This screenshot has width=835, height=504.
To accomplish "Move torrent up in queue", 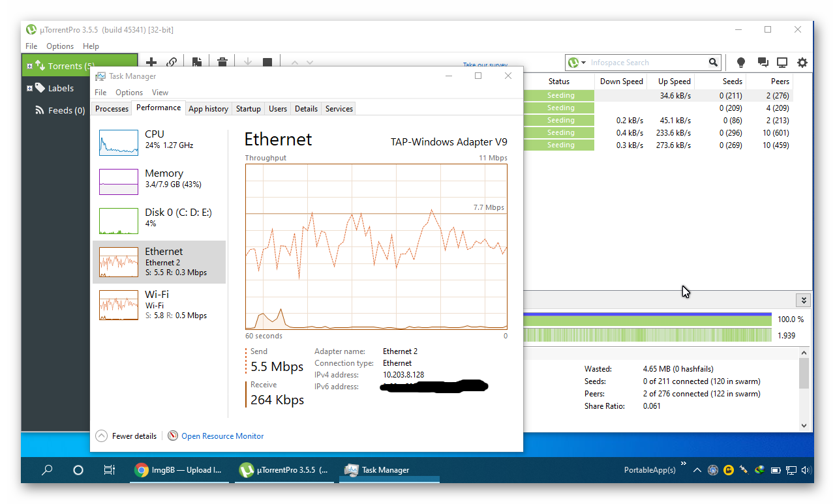I will pyautogui.click(x=294, y=63).
